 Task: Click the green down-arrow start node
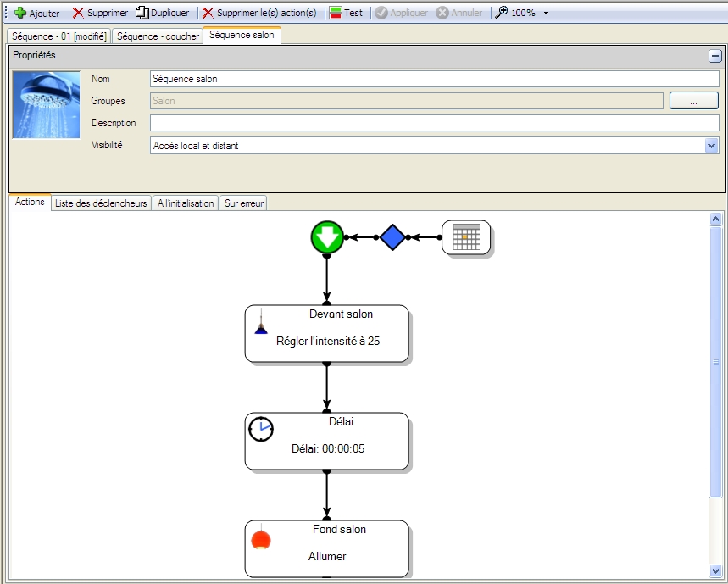click(326, 237)
